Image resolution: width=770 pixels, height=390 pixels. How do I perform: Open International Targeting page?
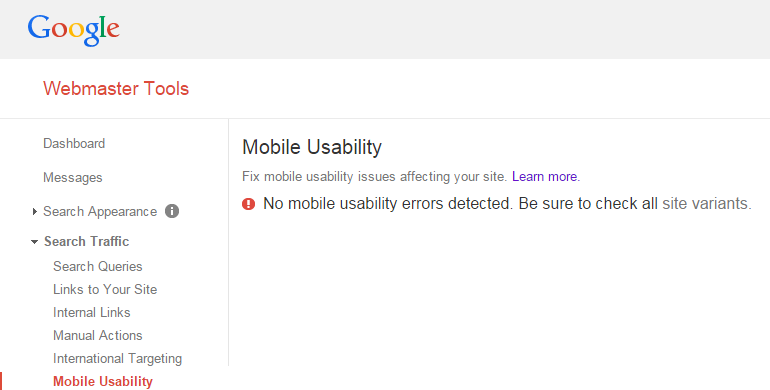[117, 359]
